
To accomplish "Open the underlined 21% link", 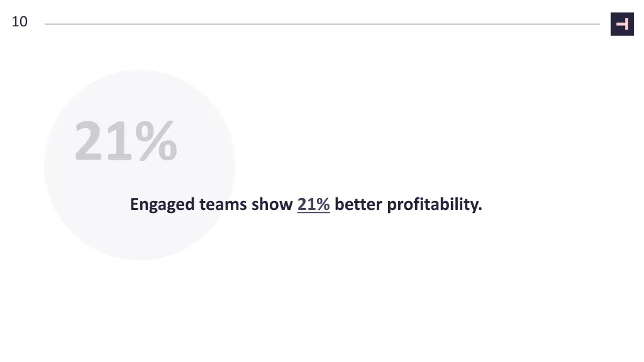I will click(313, 204).
